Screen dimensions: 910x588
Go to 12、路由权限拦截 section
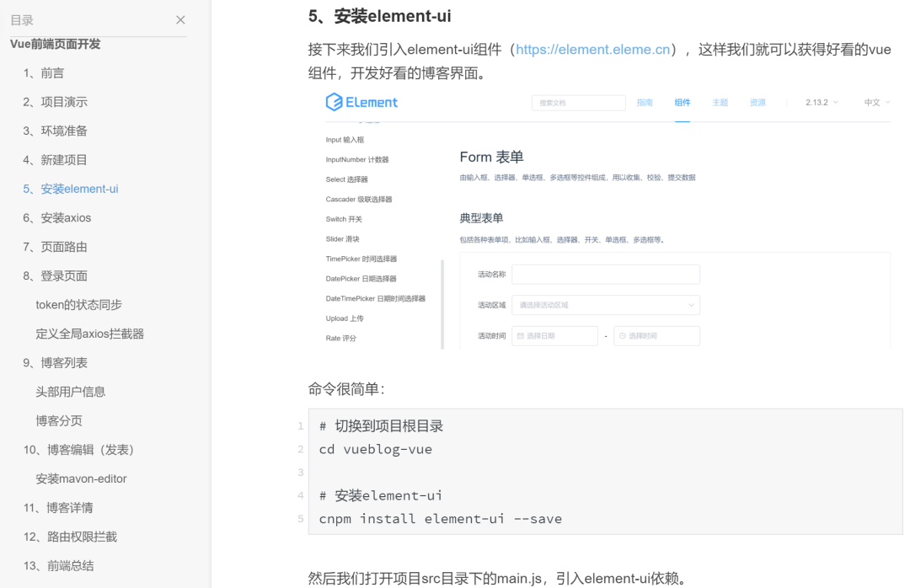tap(70, 537)
